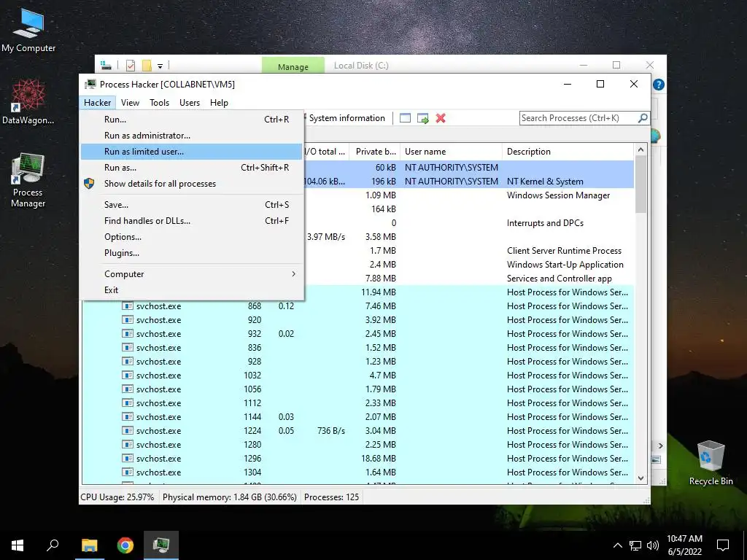Click the Explorer window blue help icon
Screen dimensions: 747x560
659,85
